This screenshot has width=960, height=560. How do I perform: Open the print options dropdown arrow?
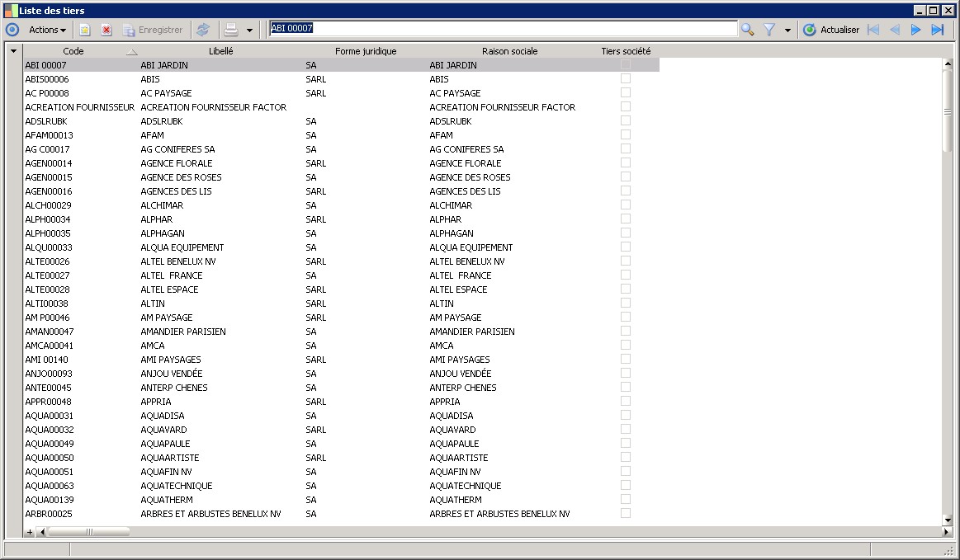[x=249, y=30]
